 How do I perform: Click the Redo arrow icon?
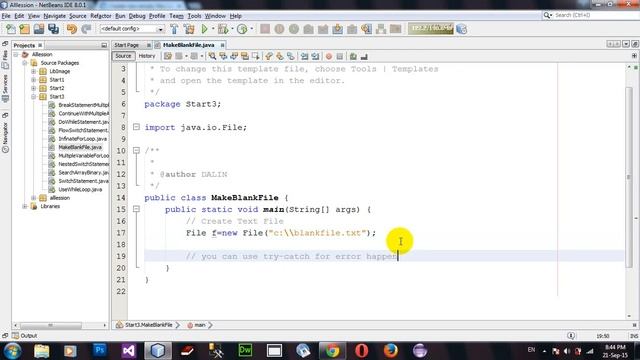(x=86, y=29)
